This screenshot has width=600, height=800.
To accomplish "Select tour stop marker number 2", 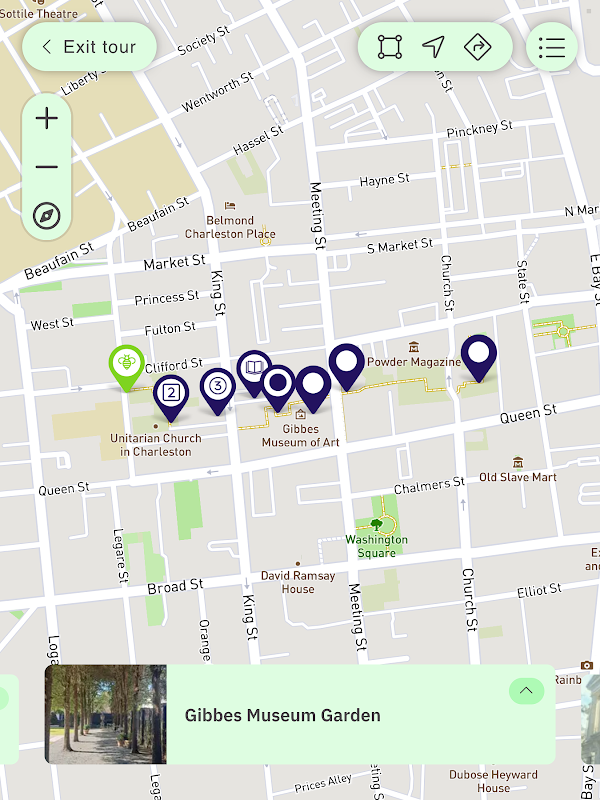I will pos(171,397).
